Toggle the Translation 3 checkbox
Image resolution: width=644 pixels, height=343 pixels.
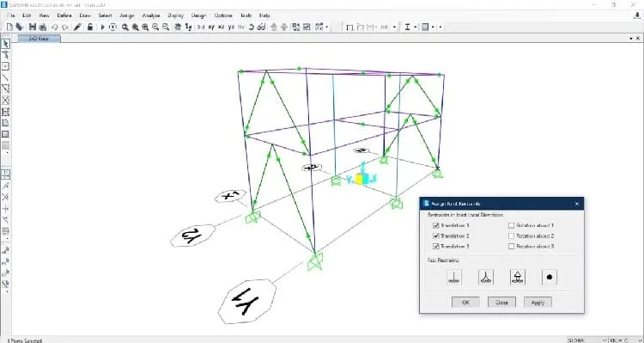(435, 247)
